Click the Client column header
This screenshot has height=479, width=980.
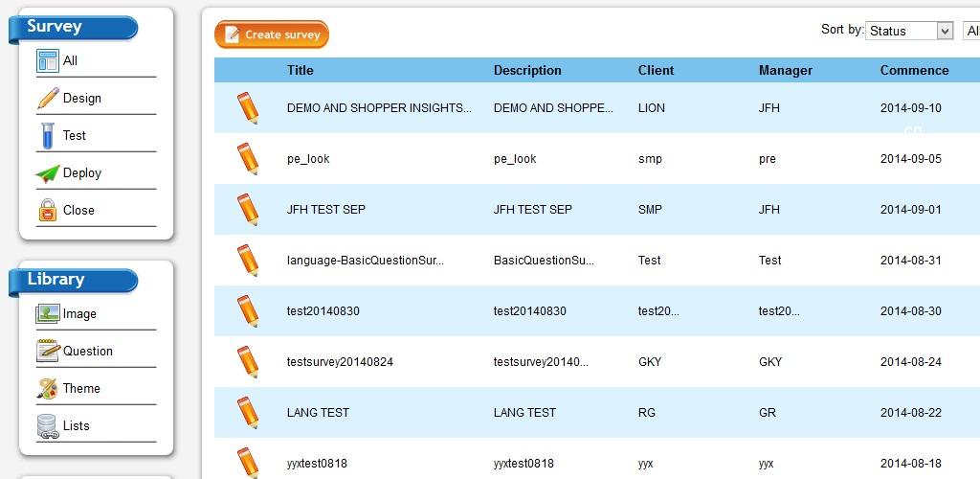(656, 70)
